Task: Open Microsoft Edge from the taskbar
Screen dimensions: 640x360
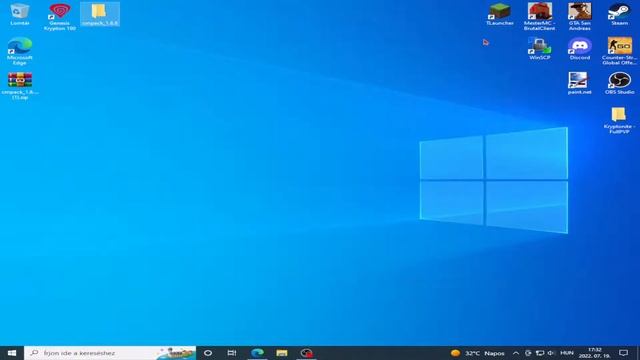Action: pos(257,353)
